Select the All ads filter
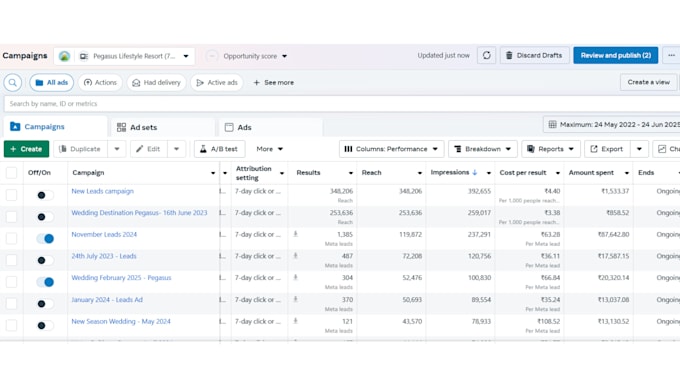 52,82
